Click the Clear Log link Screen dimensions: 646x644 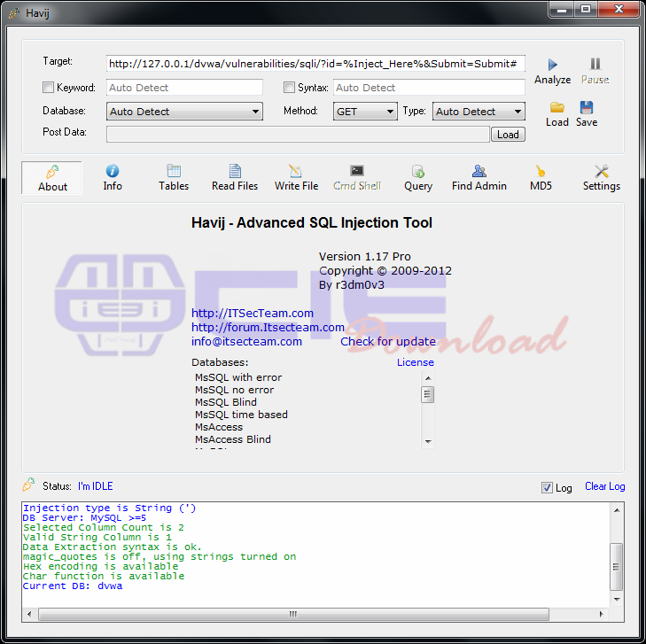[x=605, y=486]
